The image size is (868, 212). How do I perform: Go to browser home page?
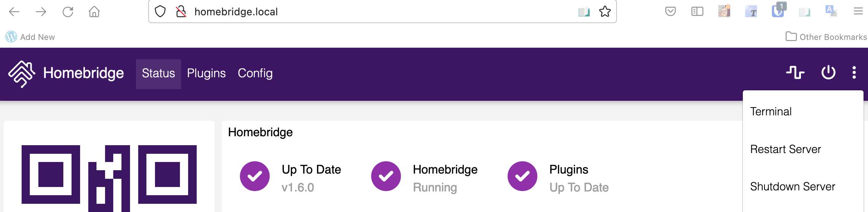point(94,12)
